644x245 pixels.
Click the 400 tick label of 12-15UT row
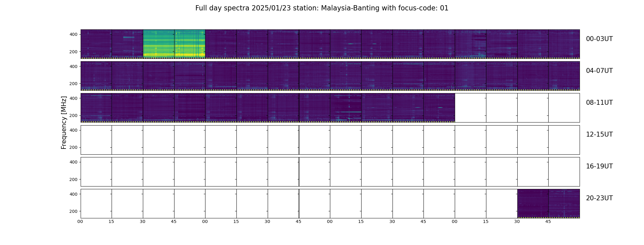coord(74,130)
